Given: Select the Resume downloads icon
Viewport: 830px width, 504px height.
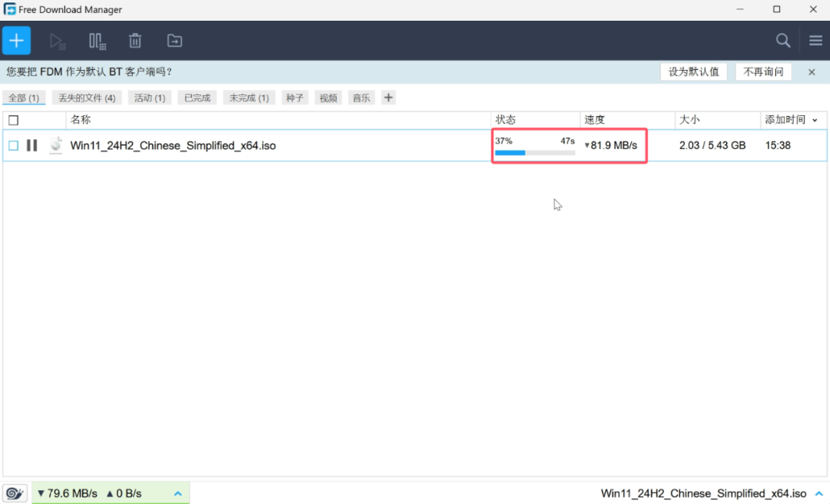Looking at the screenshot, I should coord(58,40).
